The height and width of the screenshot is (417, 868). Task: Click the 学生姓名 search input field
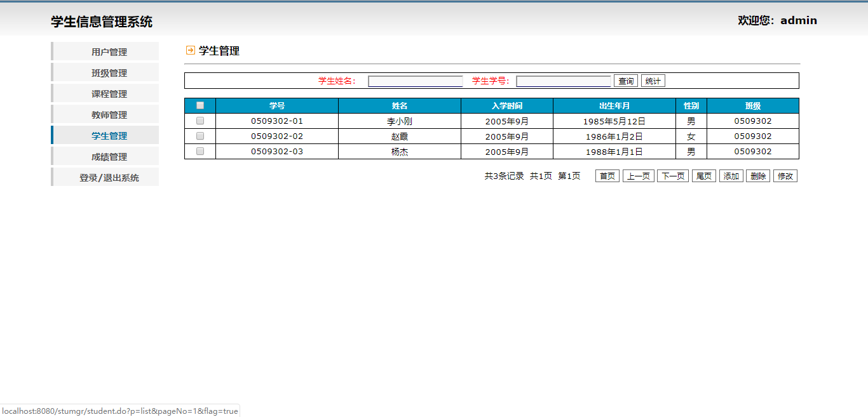click(416, 81)
